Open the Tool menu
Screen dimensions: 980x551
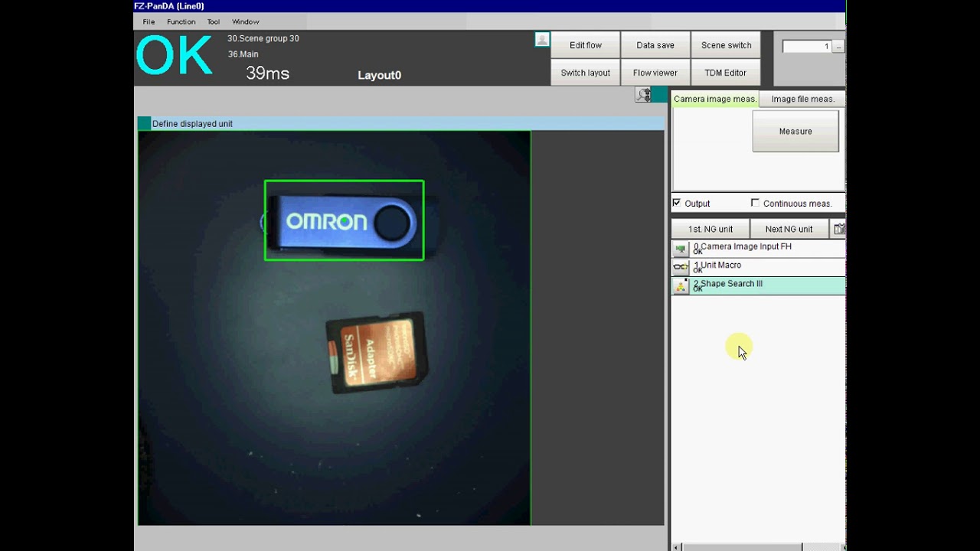pos(214,21)
